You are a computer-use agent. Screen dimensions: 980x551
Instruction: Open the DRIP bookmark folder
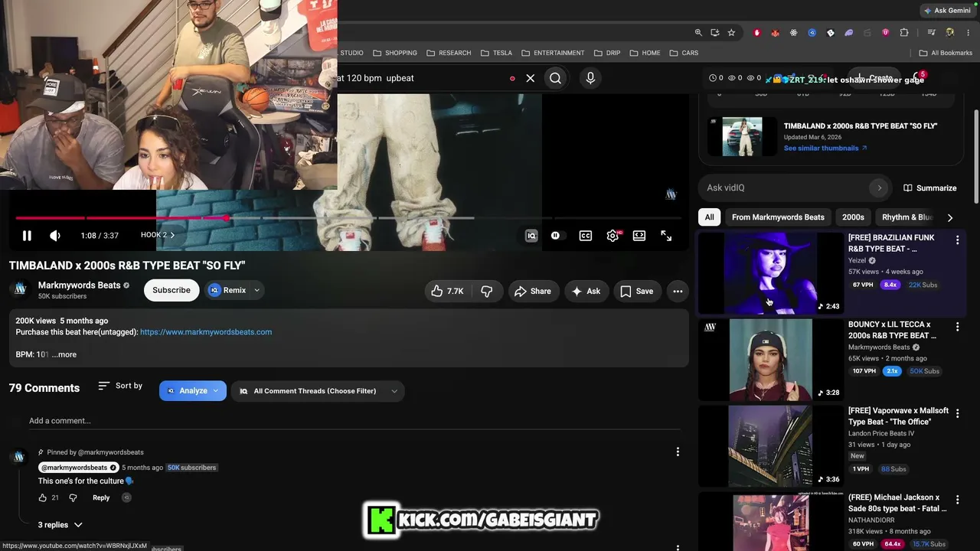[608, 53]
